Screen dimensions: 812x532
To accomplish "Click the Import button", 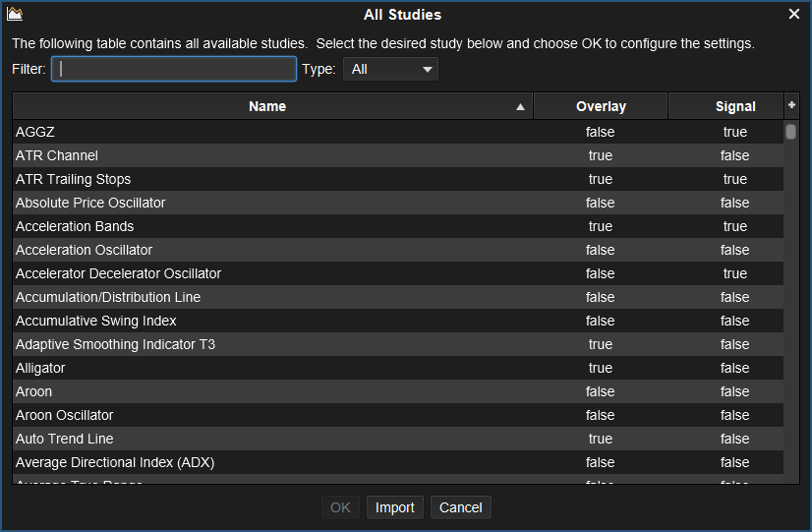I will (394, 507).
